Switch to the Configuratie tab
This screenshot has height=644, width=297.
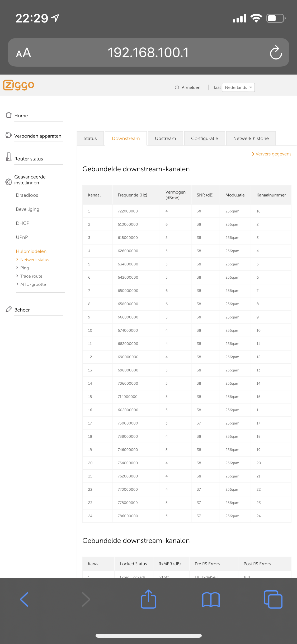point(204,139)
